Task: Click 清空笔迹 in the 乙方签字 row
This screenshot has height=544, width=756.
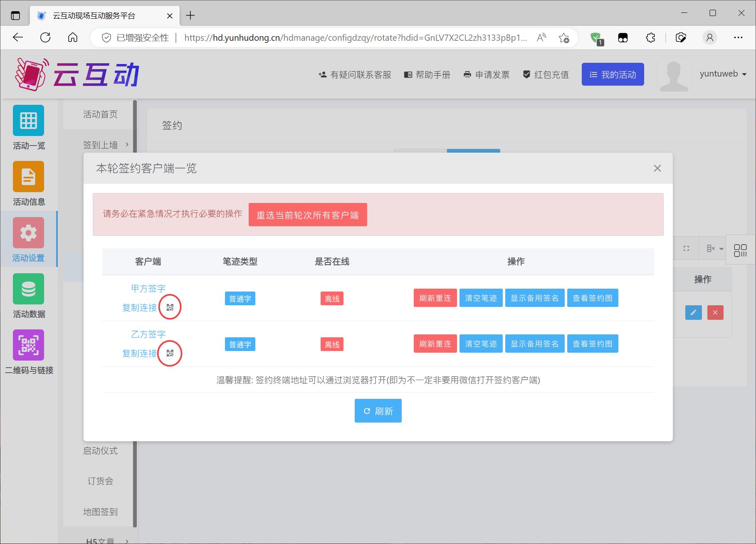Action: pos(481,344)
